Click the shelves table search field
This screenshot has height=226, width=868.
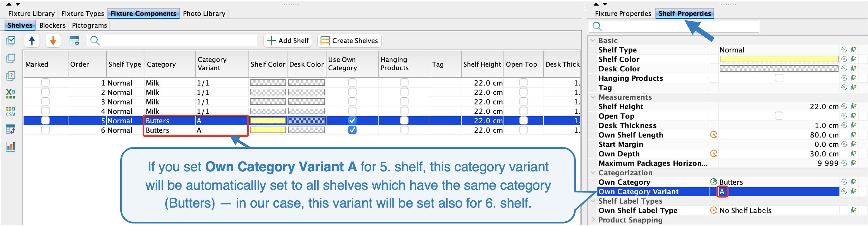pyautogui.click(x=175, y=41)
